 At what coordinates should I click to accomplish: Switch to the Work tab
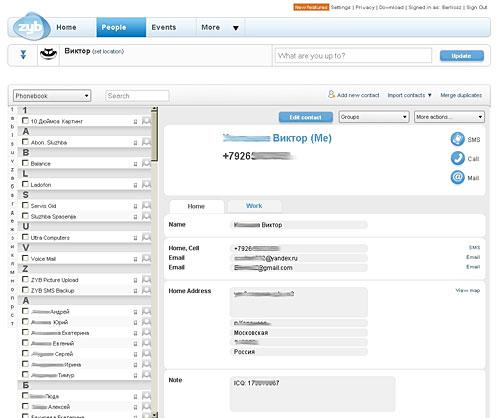pos(254,206)
